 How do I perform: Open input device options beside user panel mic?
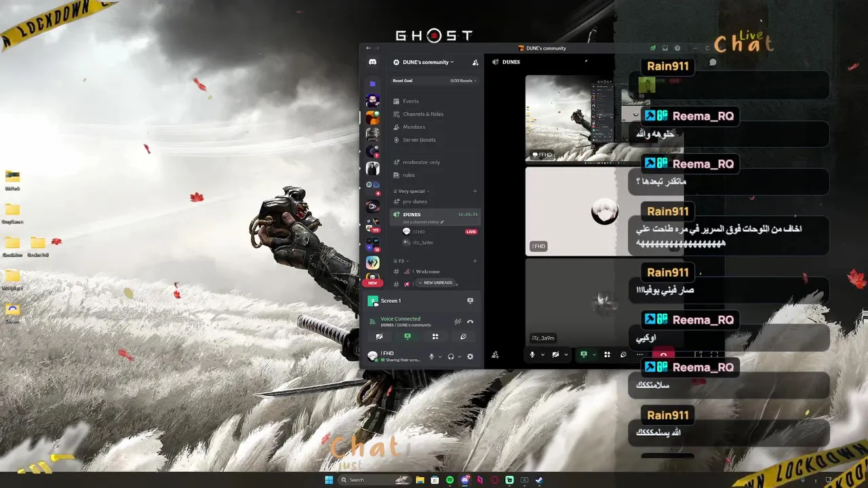point(439,357)
